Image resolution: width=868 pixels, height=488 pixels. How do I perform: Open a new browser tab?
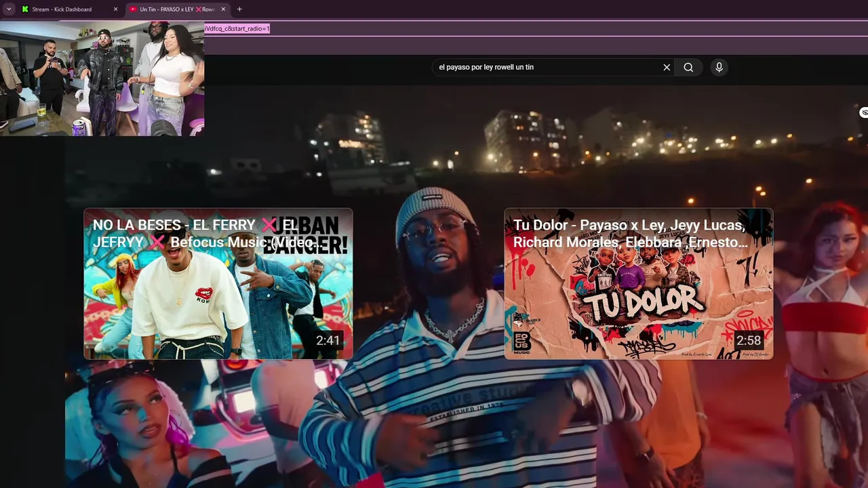pyautogui.click(x=239, y=9)
